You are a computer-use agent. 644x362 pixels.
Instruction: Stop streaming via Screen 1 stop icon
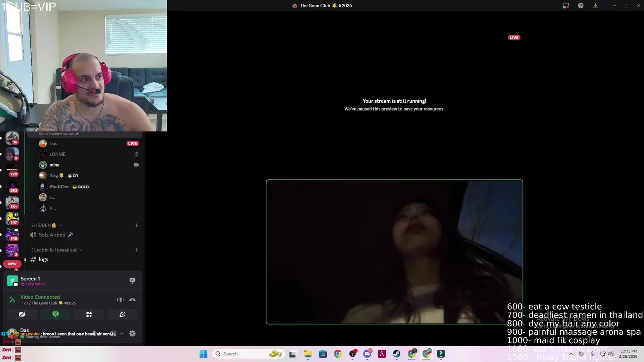coord(132,280)
